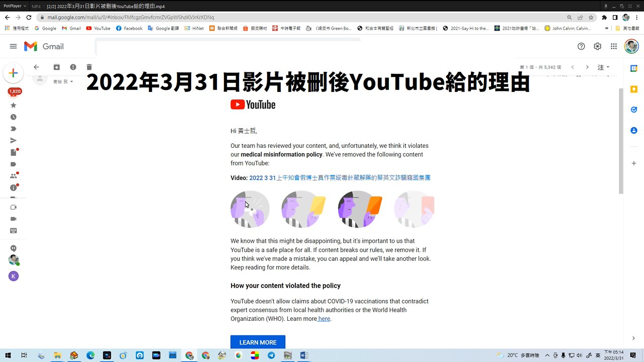This screenshot has width=644, height=362.
Task: Open Word from taskbar
Action: point(304,355)
